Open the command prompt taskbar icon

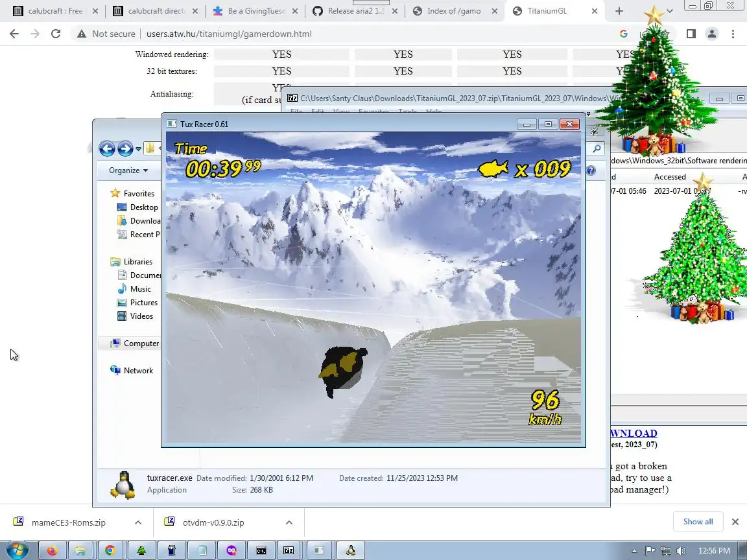[261, 550]
